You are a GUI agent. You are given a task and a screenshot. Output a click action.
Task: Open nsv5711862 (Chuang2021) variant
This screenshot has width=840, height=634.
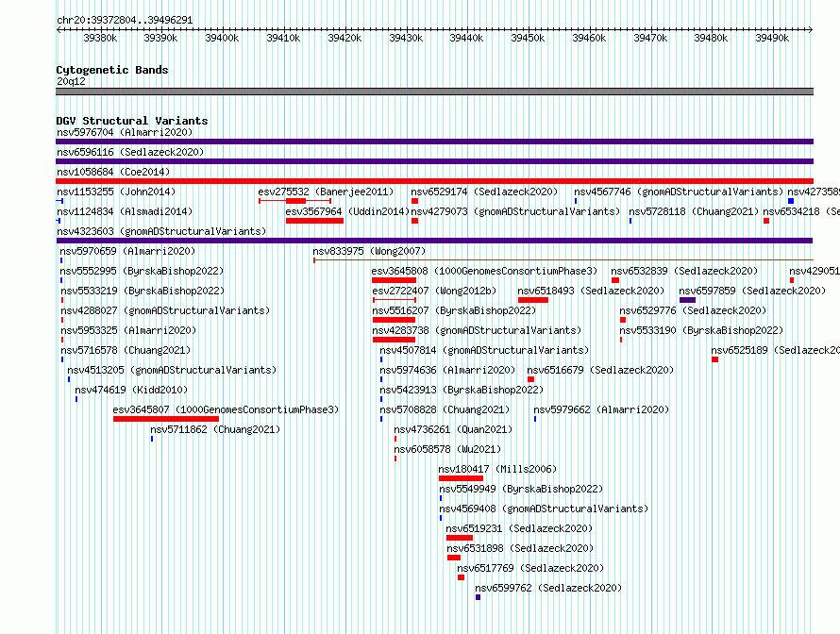(215, 429)
